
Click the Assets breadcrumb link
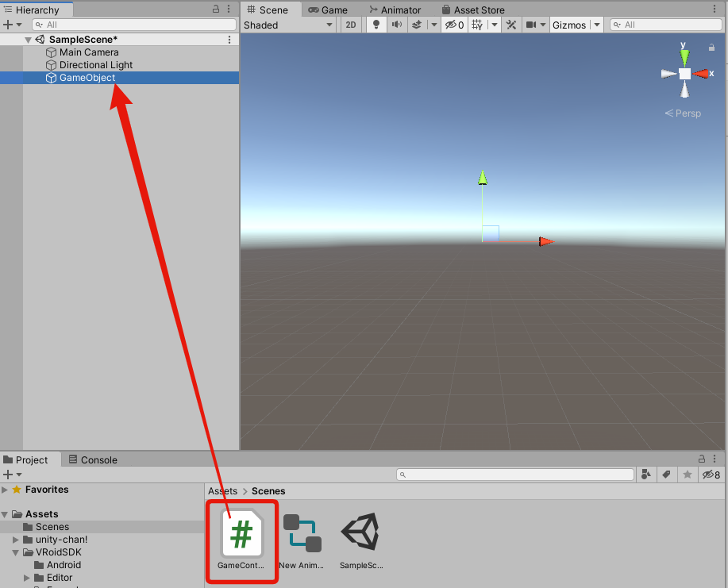[221, 490]
